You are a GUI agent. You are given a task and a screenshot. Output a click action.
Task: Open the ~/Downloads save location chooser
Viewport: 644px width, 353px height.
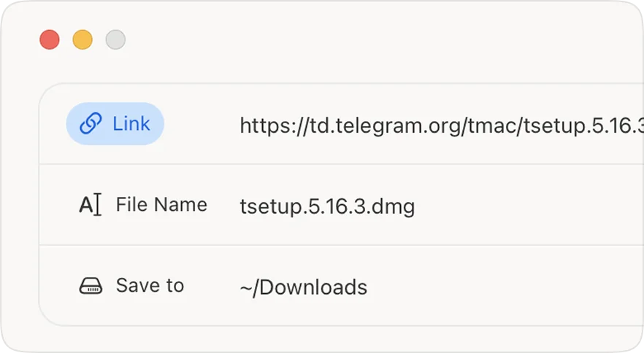[x=303, y=287]
